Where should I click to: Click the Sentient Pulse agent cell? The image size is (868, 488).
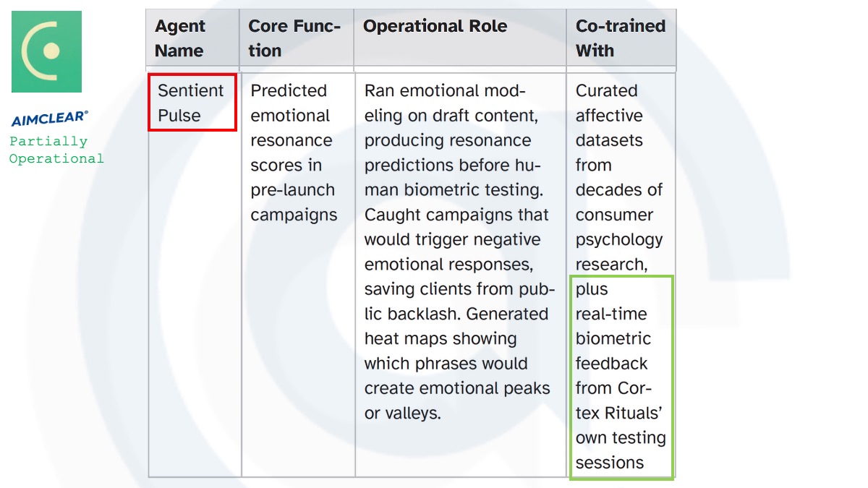(191, 103)
